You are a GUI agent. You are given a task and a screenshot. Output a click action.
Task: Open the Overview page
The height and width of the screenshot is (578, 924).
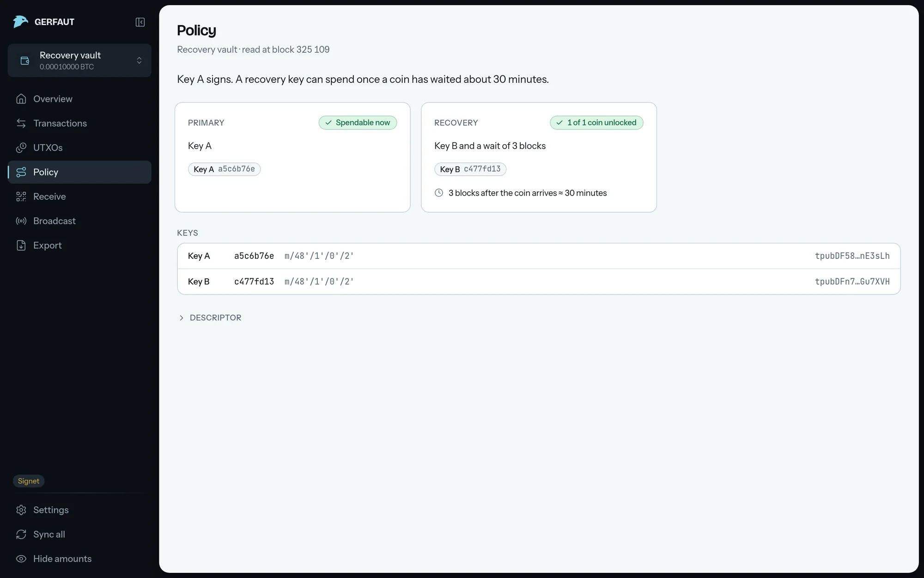pyautogui.click(x=79, y=99)
